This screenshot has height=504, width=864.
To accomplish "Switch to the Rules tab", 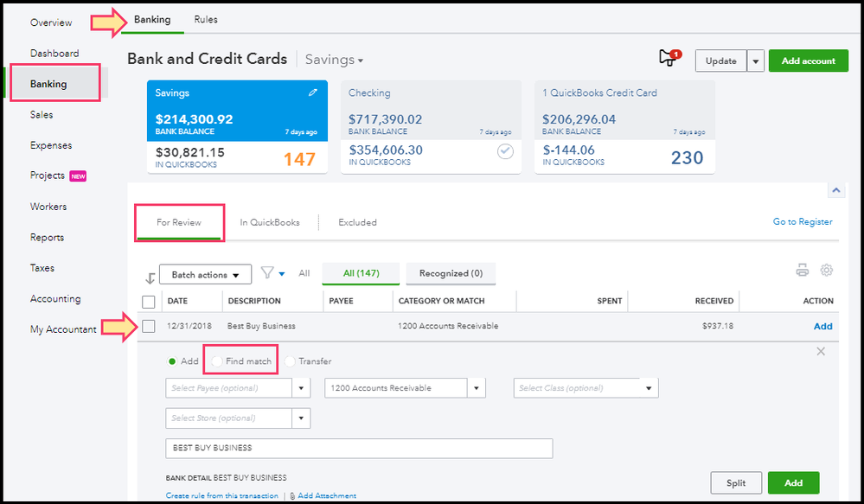I will coord(206,19).
